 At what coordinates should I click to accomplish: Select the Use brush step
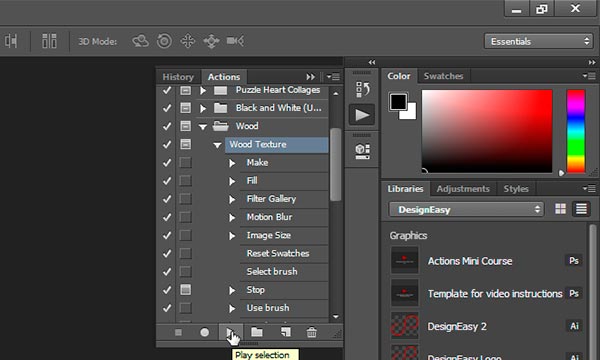[x=268, y=308]
